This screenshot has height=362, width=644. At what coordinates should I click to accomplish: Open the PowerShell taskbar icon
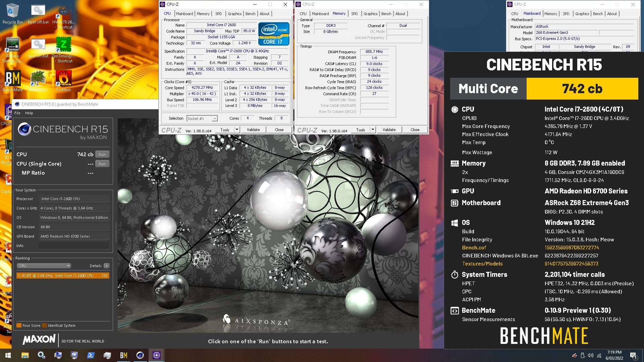(91, 355)
